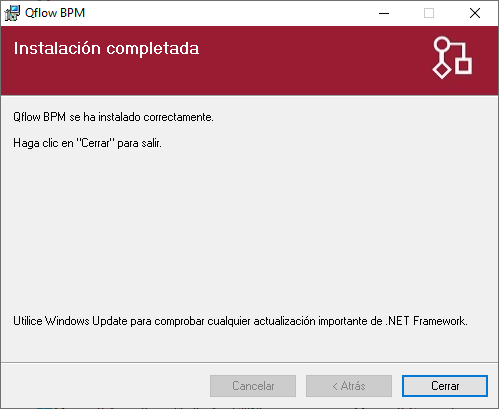Click the Windows Update notice sentence

click(x=240, y=321)
